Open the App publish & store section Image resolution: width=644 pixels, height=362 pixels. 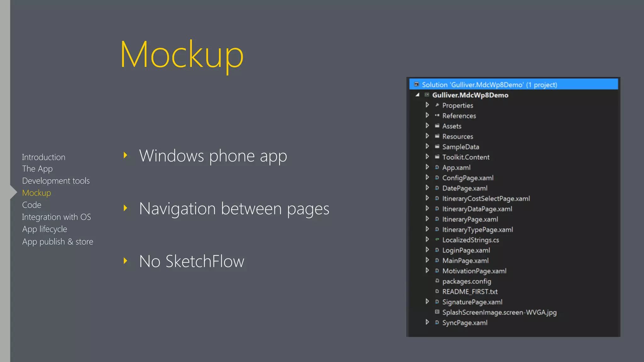click(x=58, y=242)
